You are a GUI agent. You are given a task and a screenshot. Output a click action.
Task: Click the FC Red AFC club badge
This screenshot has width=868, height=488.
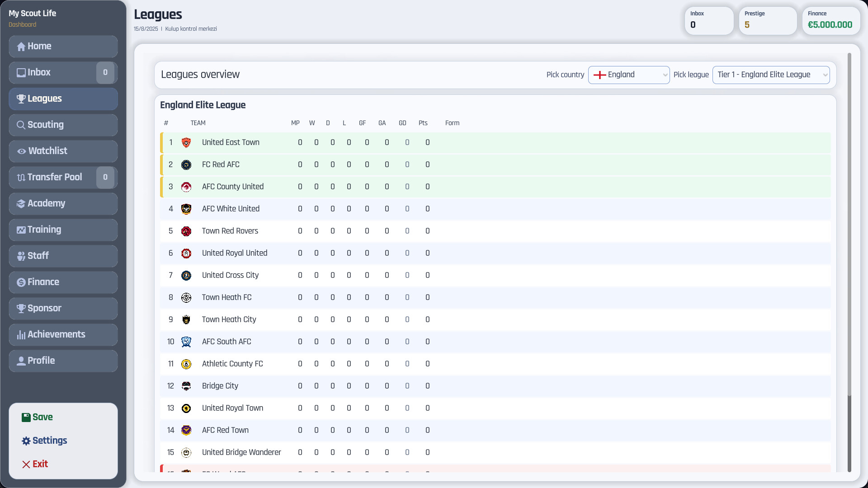[186, 165]
